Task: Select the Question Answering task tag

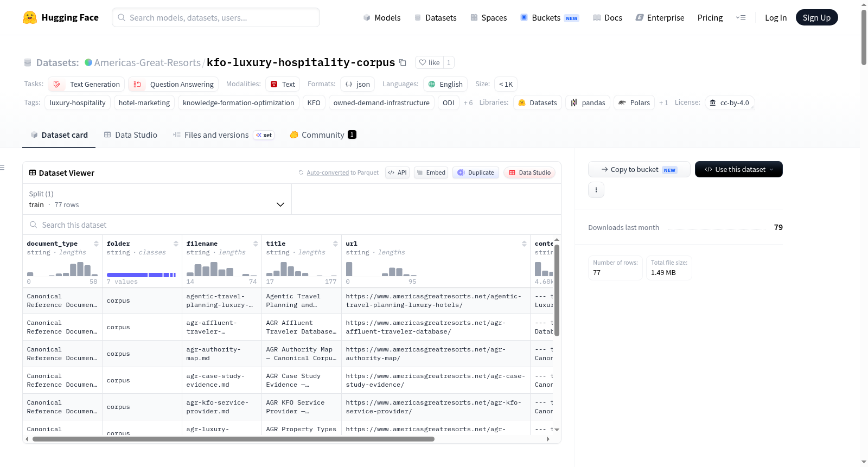Action: (174, 84)
